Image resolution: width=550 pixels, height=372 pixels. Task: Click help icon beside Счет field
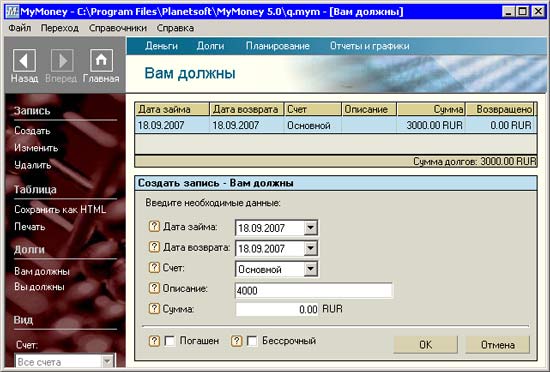(x=154, y=268)
